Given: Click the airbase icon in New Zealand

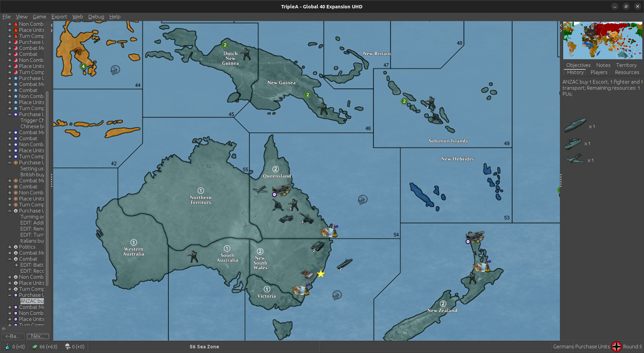Looking at the screenshot, I should [475, 237].
